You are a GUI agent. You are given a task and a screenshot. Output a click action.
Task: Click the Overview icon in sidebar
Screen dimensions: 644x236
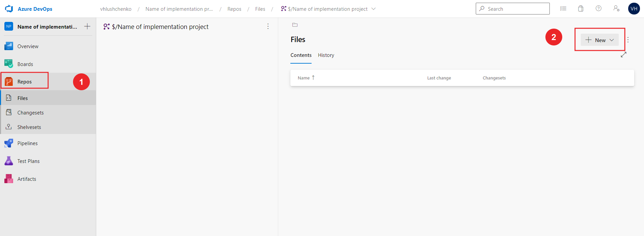point(9,46)
